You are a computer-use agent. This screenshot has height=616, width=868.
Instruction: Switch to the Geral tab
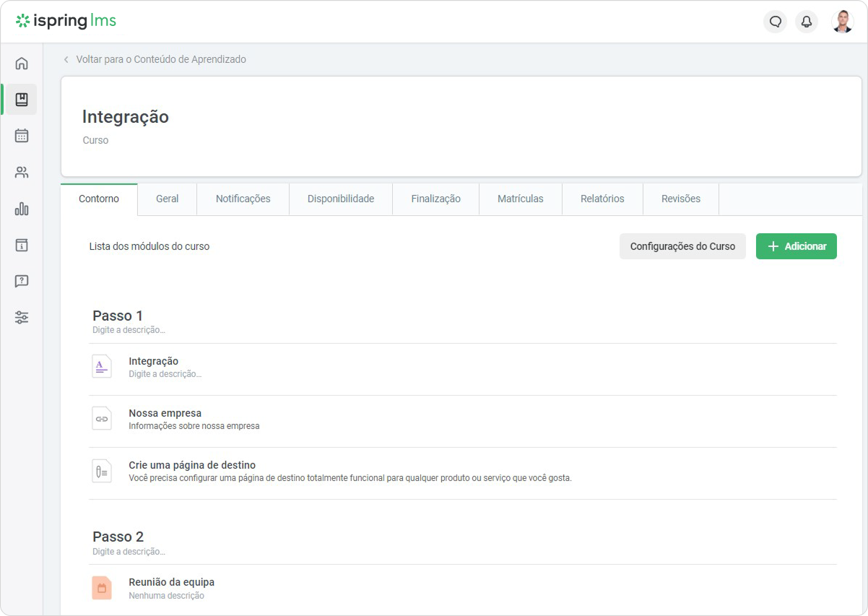coord(167,199)
